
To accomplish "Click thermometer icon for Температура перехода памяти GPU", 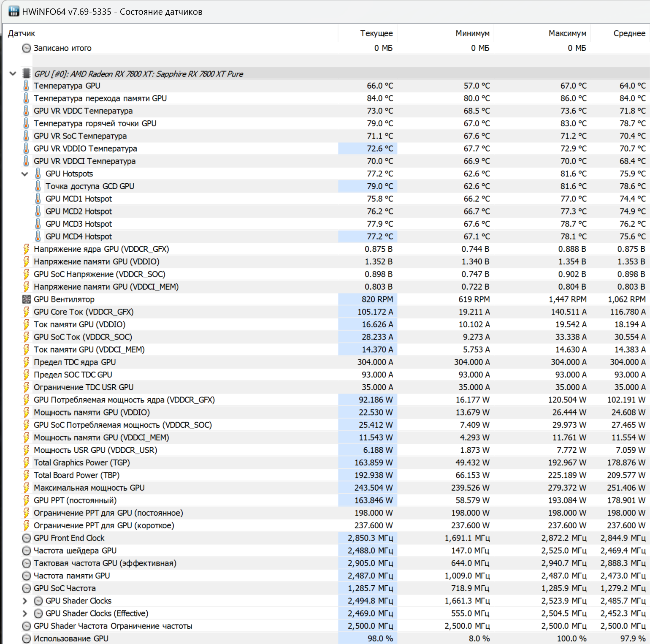I will click(26, 98).
